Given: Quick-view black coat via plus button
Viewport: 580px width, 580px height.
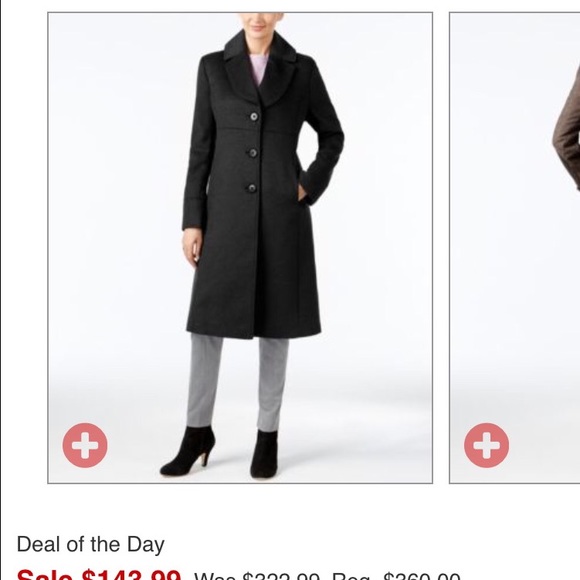Looking at the screenshot, I should [x=85, y=445].
